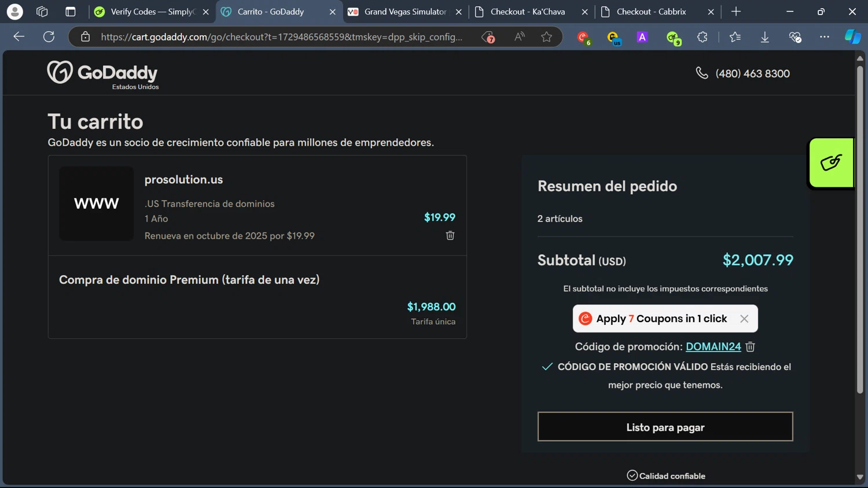Click .US Transferencia de dominios text
868x488 pixels.
209,204
